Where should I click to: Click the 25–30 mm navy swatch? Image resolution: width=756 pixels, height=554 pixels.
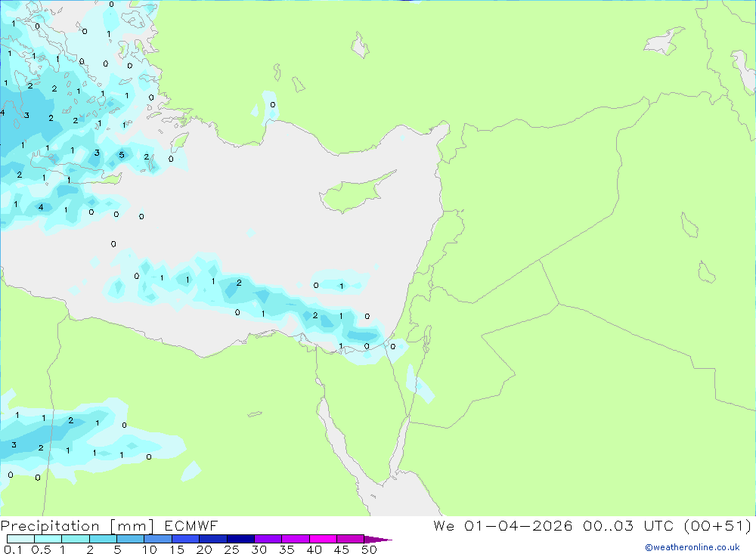point(240,539)
